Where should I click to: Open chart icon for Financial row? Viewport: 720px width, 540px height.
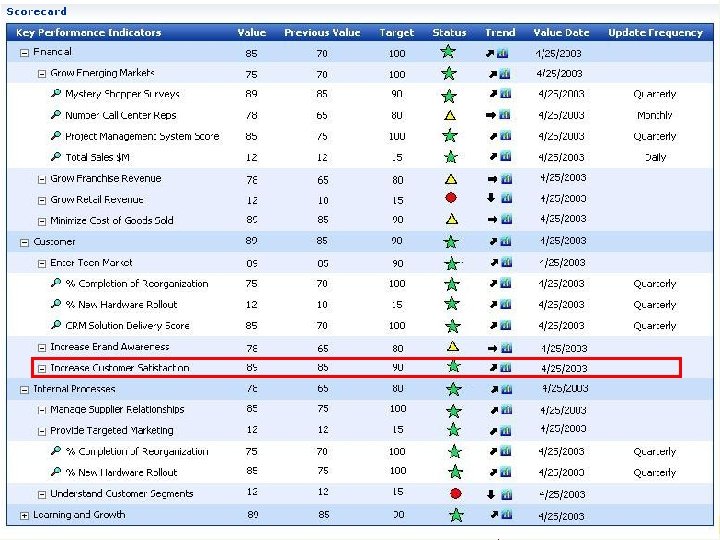[x=503, y=53]
